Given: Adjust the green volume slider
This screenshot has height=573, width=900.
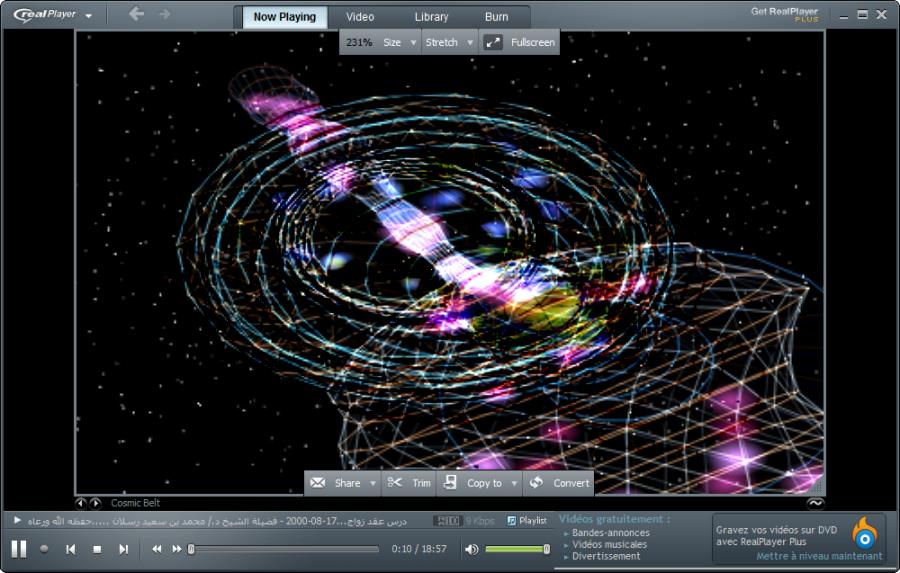Looking at the screenshot, I should [x=516, y=549].
